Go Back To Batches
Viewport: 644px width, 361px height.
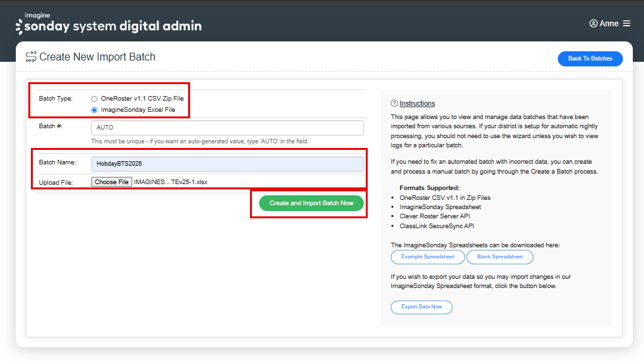(x=590, y=59)
